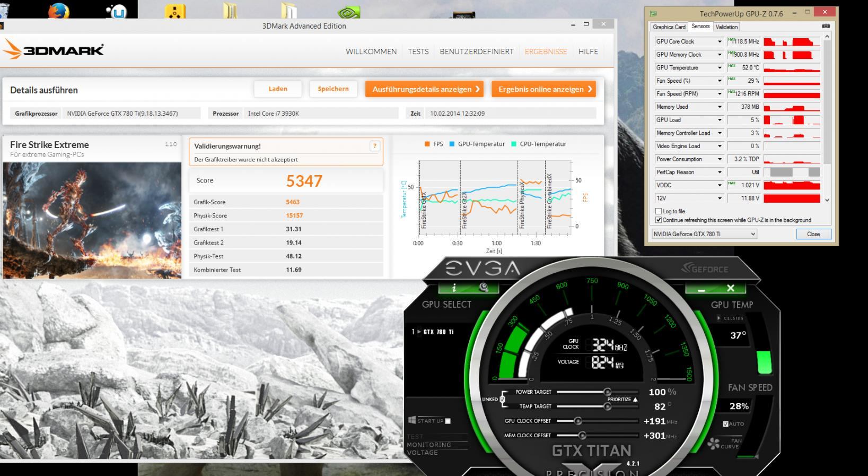
Task: Toggle the AUTO fan speed checkbox
Action: point(725,423)
